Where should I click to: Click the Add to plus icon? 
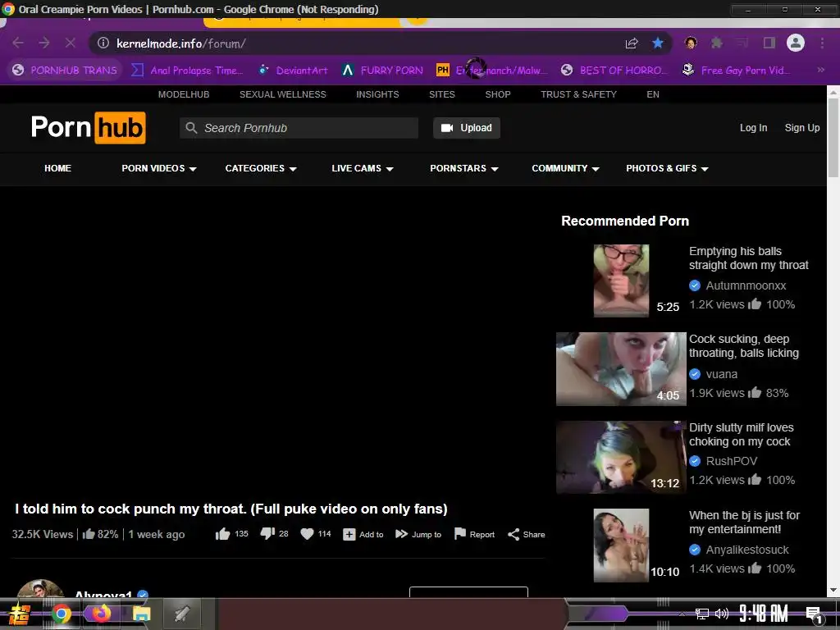(349, 535)
